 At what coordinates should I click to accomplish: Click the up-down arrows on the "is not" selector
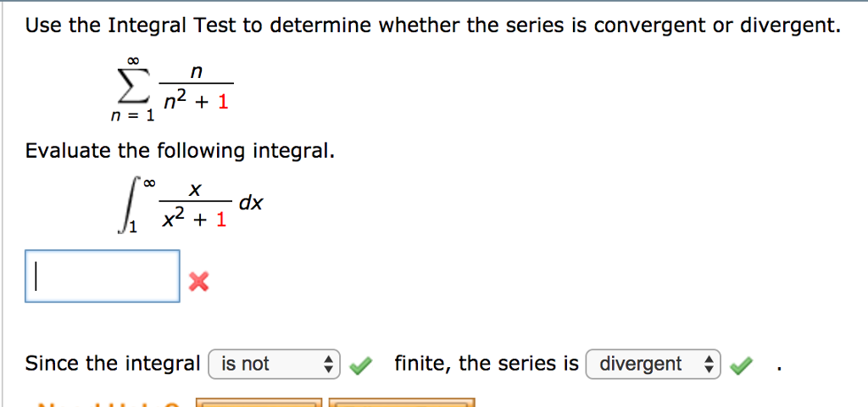[329, 364]
